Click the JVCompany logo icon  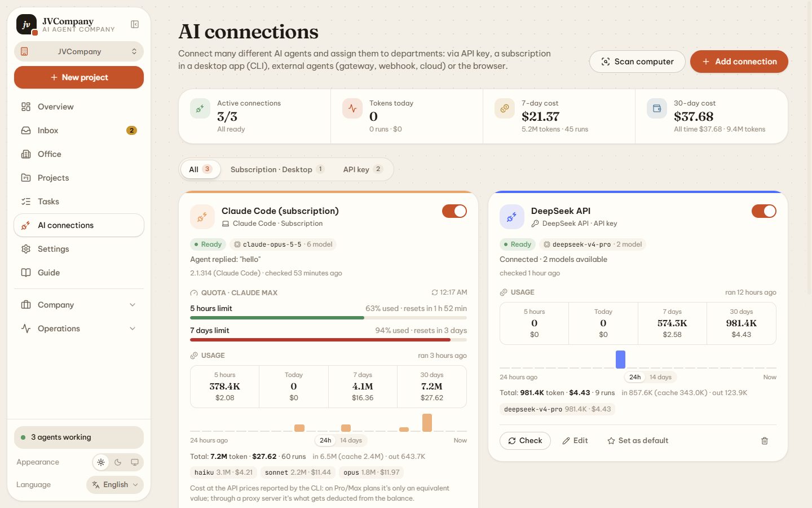pos(27,25)
